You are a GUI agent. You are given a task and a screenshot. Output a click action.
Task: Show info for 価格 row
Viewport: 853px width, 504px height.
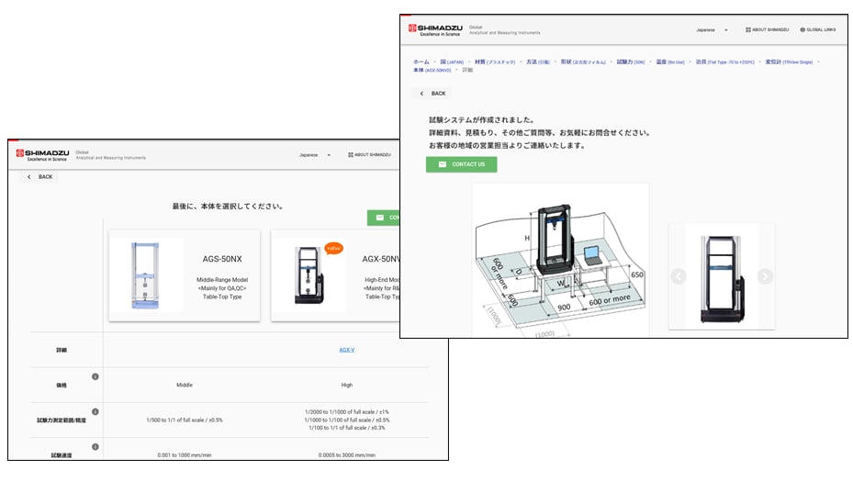click(x=95, y=376)
